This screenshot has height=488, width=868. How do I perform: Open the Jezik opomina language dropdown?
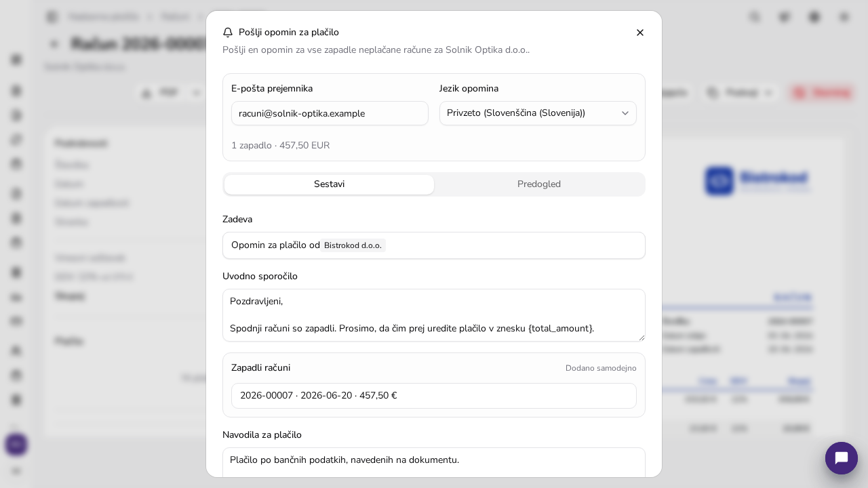[x=538, y=113]
